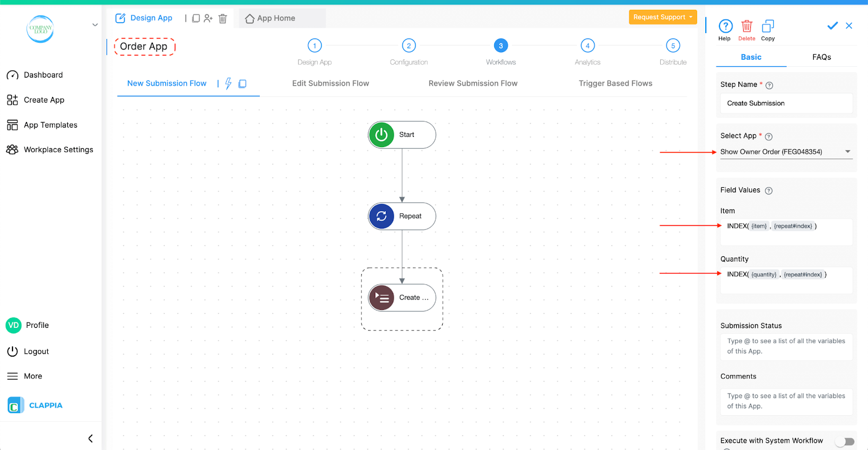Screen dimensions: 868x450
Task: Toggle Execute with System Workflow switch
Action: 846,441
